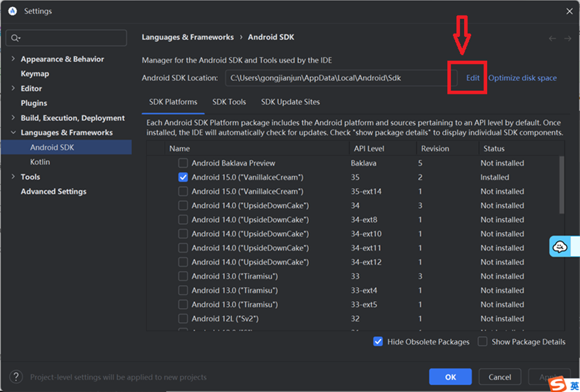The width and height of the screenshot is (580, 392).
Task: Expand Appearance & Behavior chevron
Action: (x=13, y=59)
